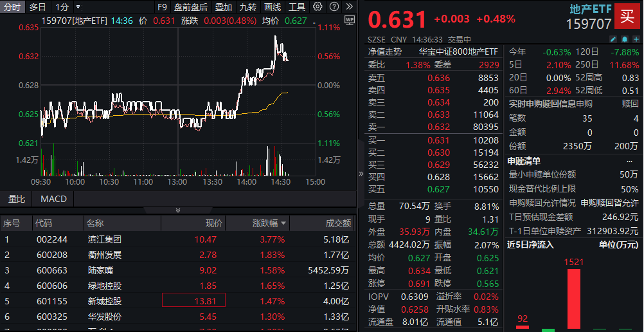644x332 pixels.
Task: Set a price alert with bell icon
Action: coord(623,39)
